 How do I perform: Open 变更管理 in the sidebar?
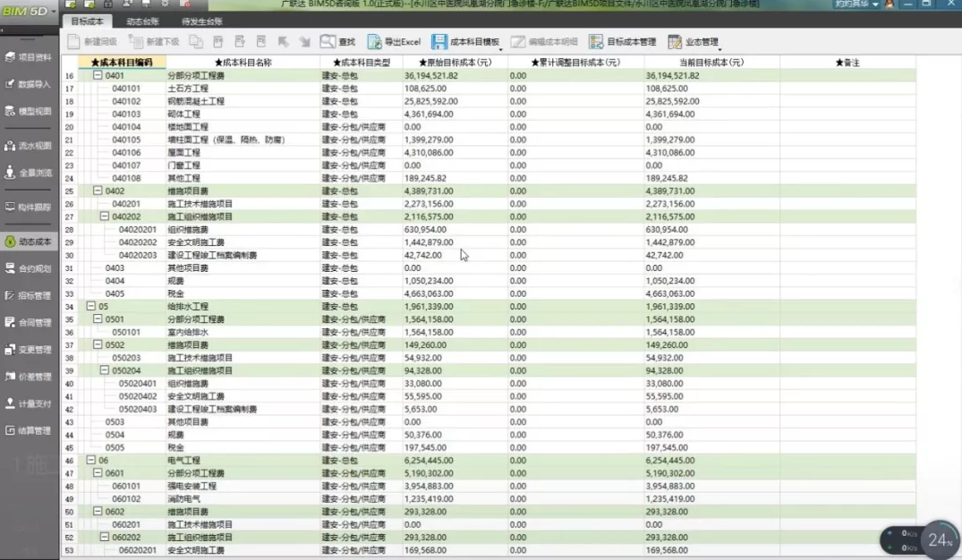point(29,349)
